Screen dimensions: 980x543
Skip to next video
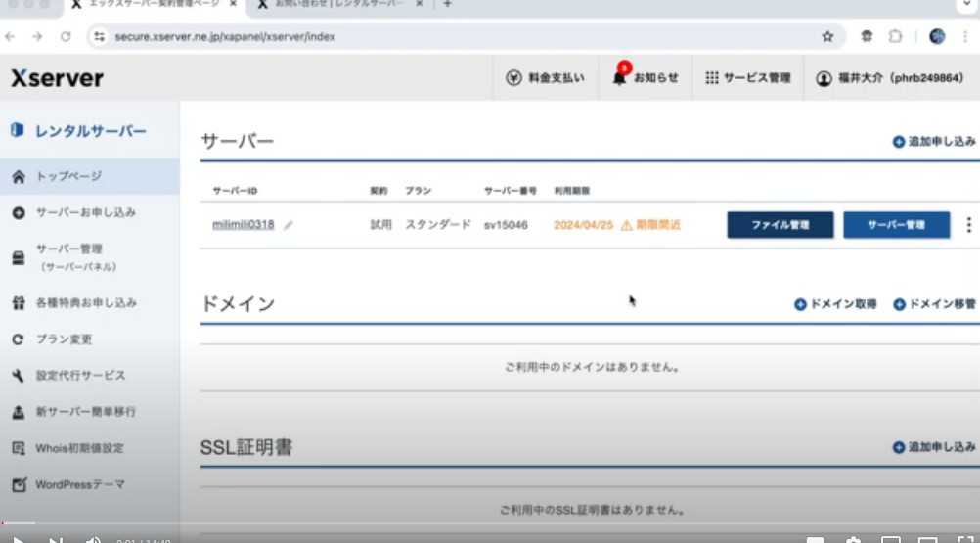pos(55,539)
